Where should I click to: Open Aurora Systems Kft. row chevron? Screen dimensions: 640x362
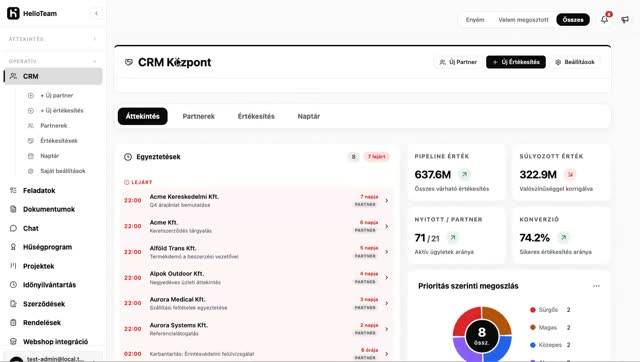tap(387, 329)
